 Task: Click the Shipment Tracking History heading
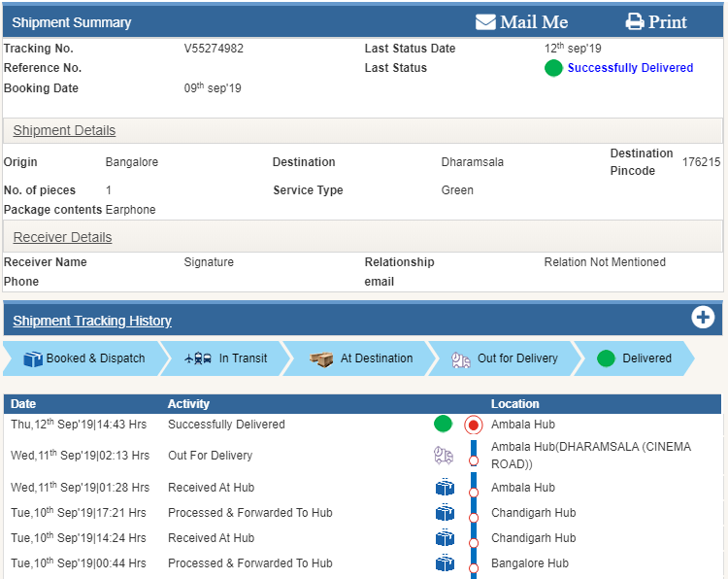(92, 321)
